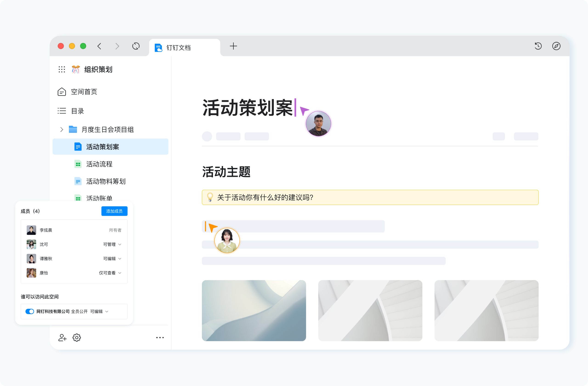Viewport: 588px width, 386px height.
Task: Click the compass explore icon
Action: (557, 46)
